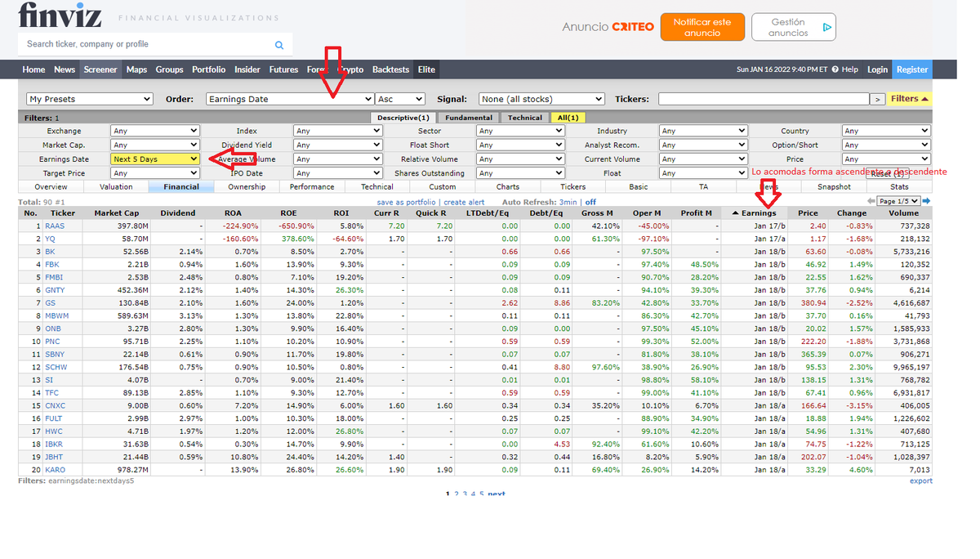Go to next page with blue arrow

(x=926, y=201)
